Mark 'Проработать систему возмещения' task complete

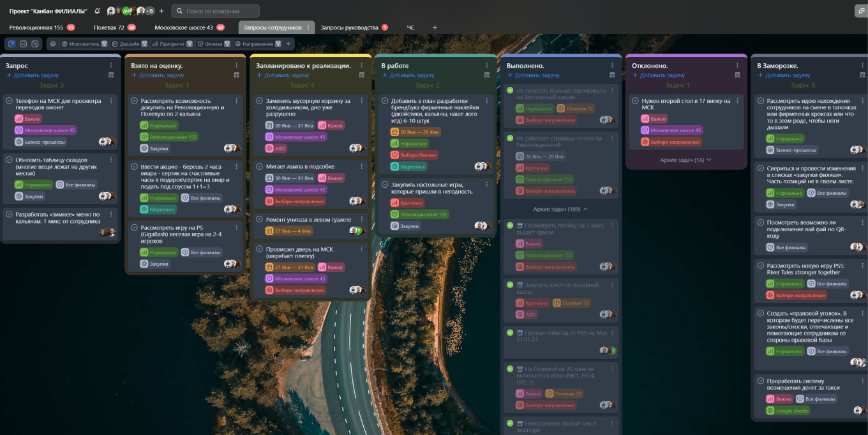pos(760,381)
